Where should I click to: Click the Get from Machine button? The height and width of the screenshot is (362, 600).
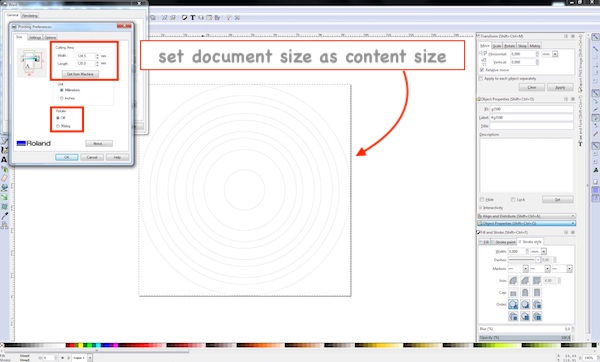[x=80, y=74]
